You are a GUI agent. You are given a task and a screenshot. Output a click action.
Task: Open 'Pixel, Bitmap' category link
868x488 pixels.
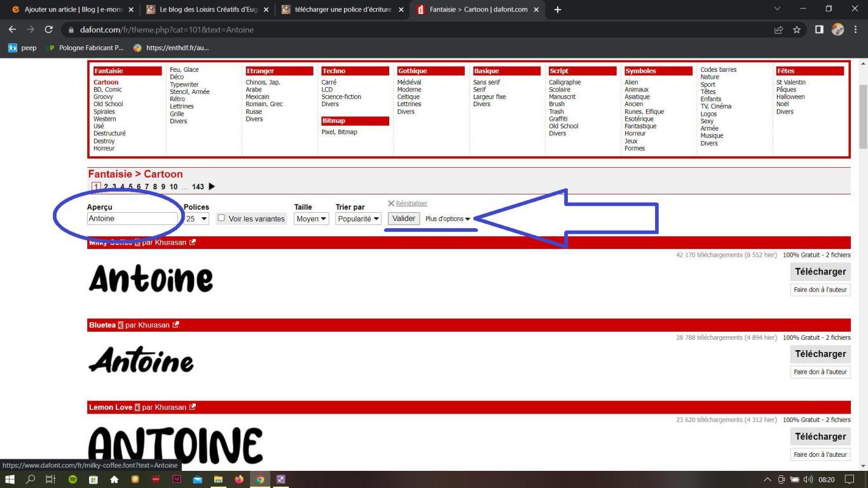[x=339, y=132]
